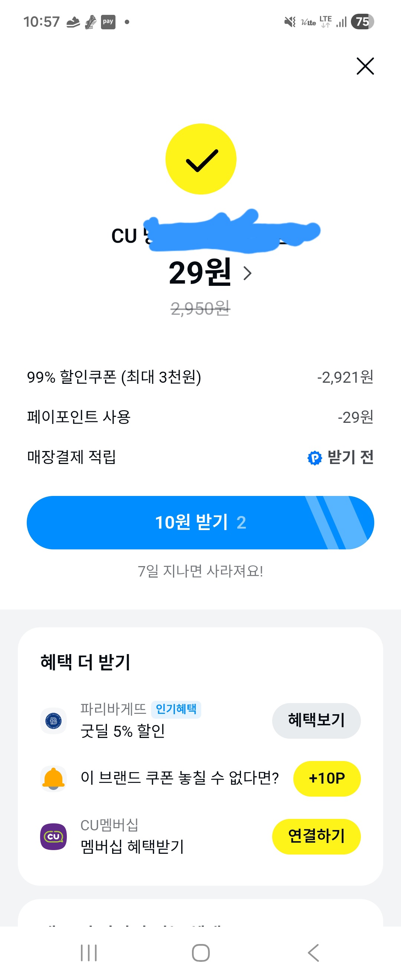Tap the 굿딜 5% 할인 offer text
Viewport: 401px width, 980px height.
pos(123,731)
